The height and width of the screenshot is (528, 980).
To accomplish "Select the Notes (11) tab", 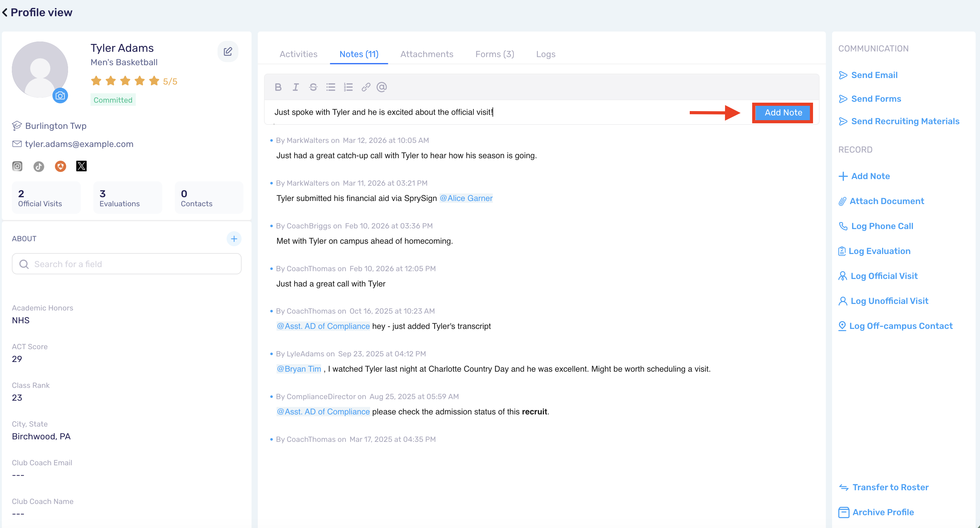I will coord(359,54).
